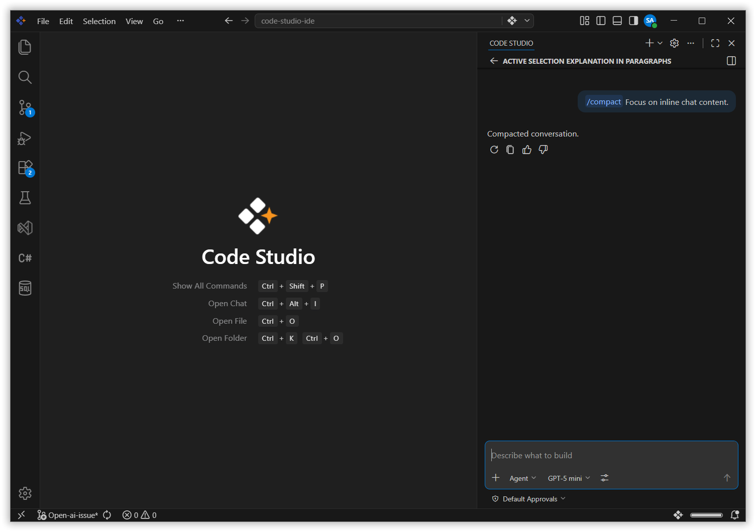Open the Explorer view in the activity bar

click(x=25, y=47)
